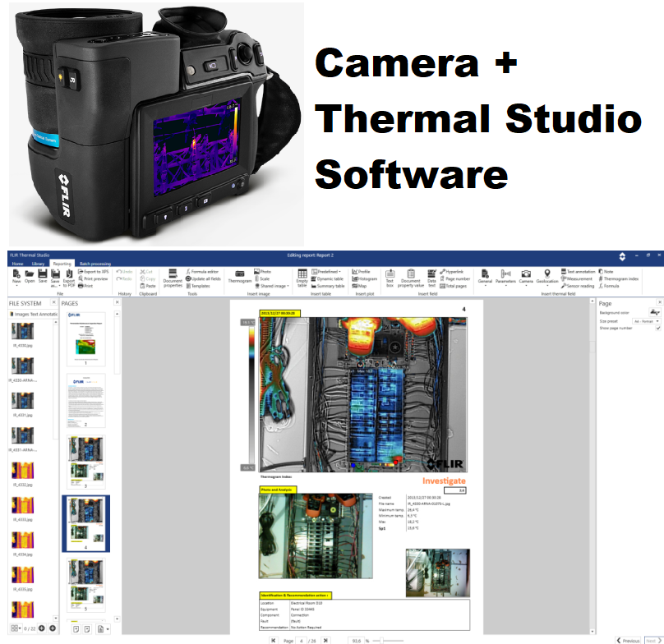Screen dimensions: 664x644
Task: Insert Thermogram index field
Action: 619,278
